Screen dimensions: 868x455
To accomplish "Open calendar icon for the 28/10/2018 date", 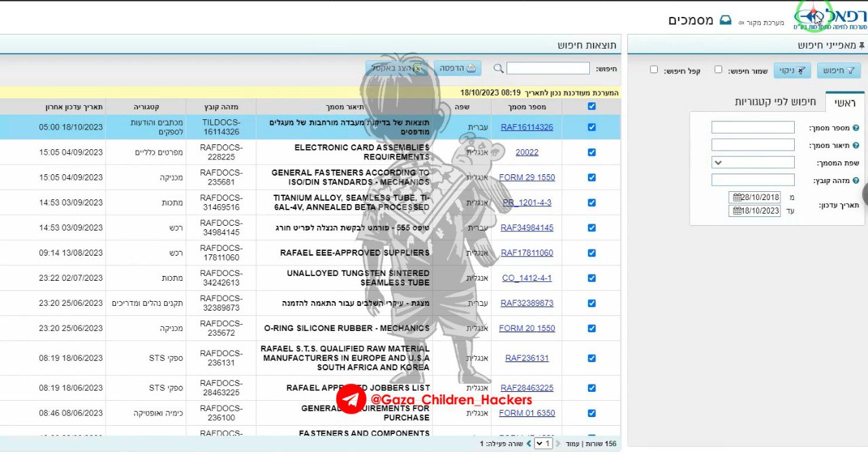I will point(735,197).
